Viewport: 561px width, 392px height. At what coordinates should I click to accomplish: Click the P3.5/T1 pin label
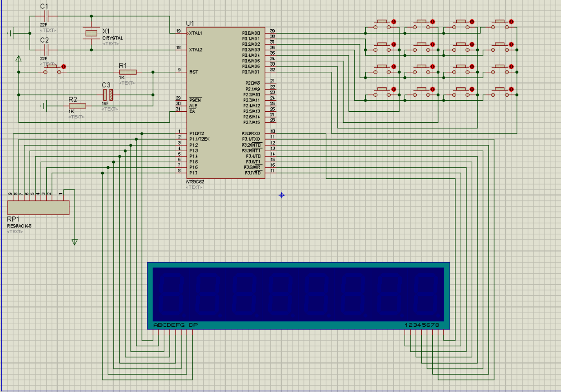tap(253, 162)
